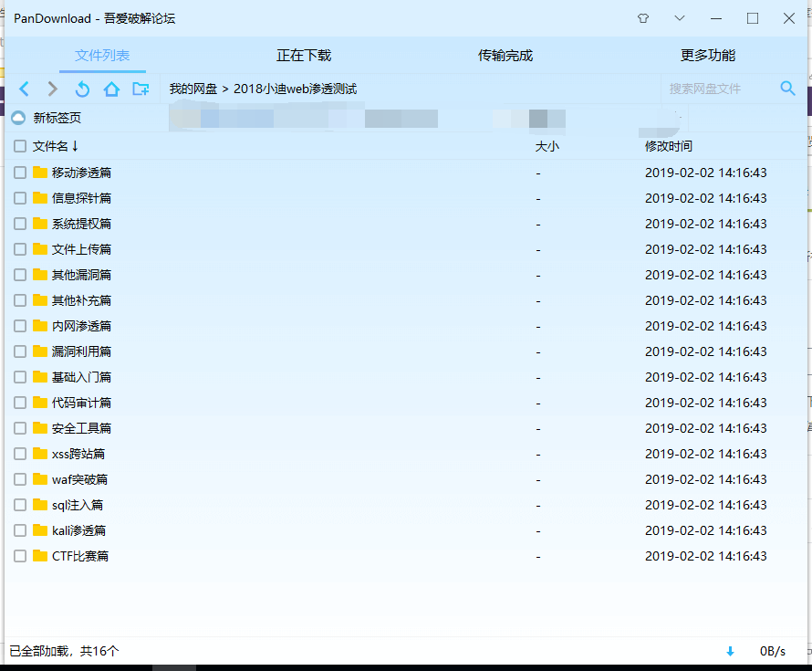Open the skin theme shirt icon
Image resolution: width=812 pixels, height=671 pixels.
[x=642, y=18]
